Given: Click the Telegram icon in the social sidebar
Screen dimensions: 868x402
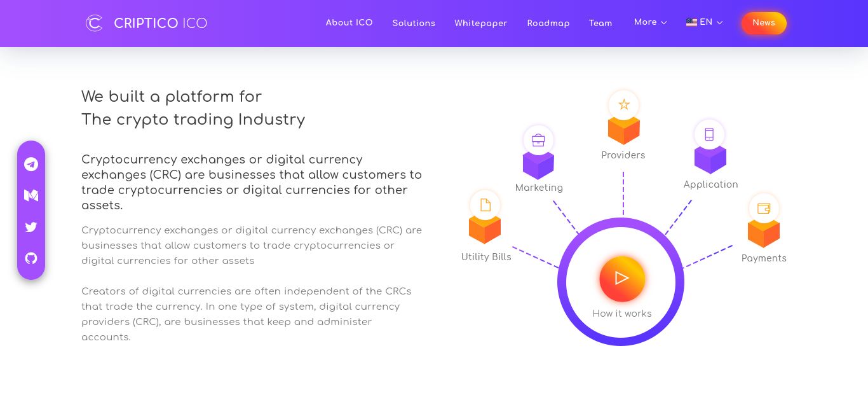Looking at the screenshot, I should (x=31, y=164).
